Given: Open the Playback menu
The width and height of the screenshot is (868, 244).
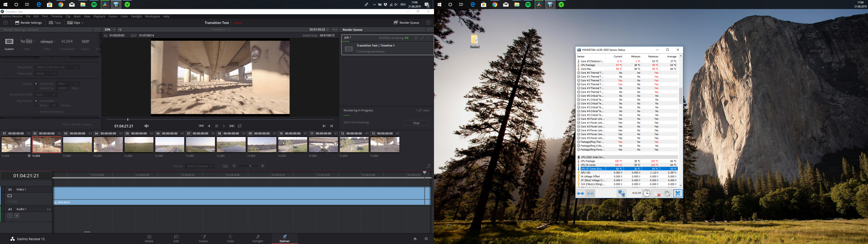Looking at the screenshot, I should click(99, 16).
